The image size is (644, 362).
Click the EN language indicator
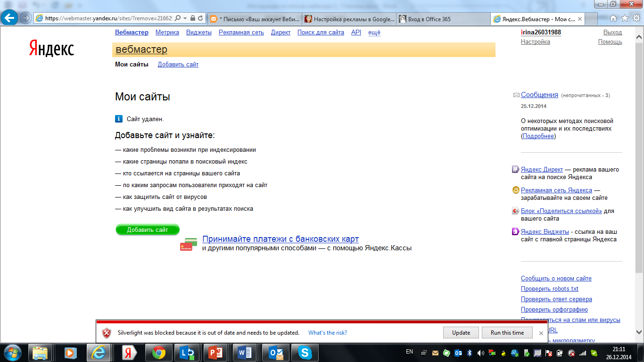[x=409, y=352]
